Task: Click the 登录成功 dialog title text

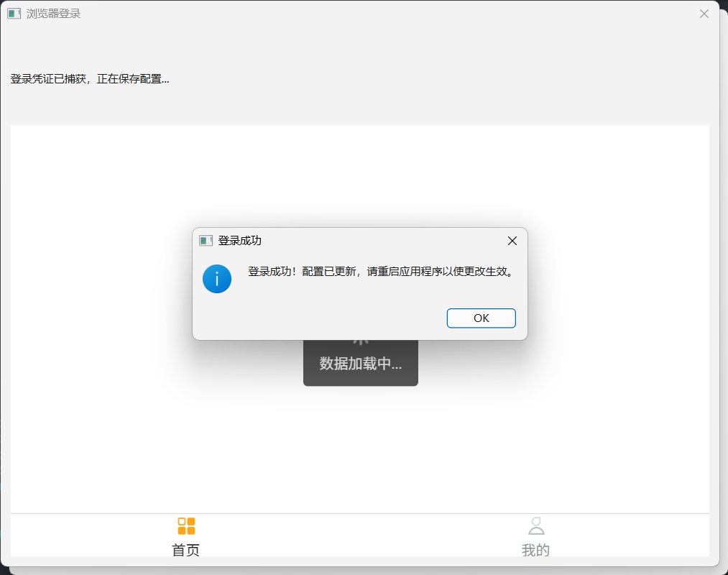Action: coord(240,241)
